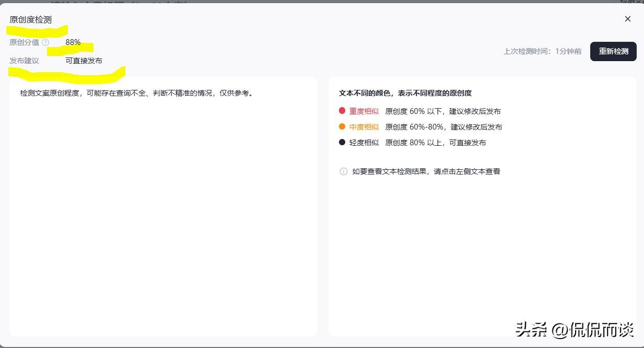This screenshot has height=348, width=644.
Task: Click the 原创度 60%-80% description text
Action: pos(443,127)
